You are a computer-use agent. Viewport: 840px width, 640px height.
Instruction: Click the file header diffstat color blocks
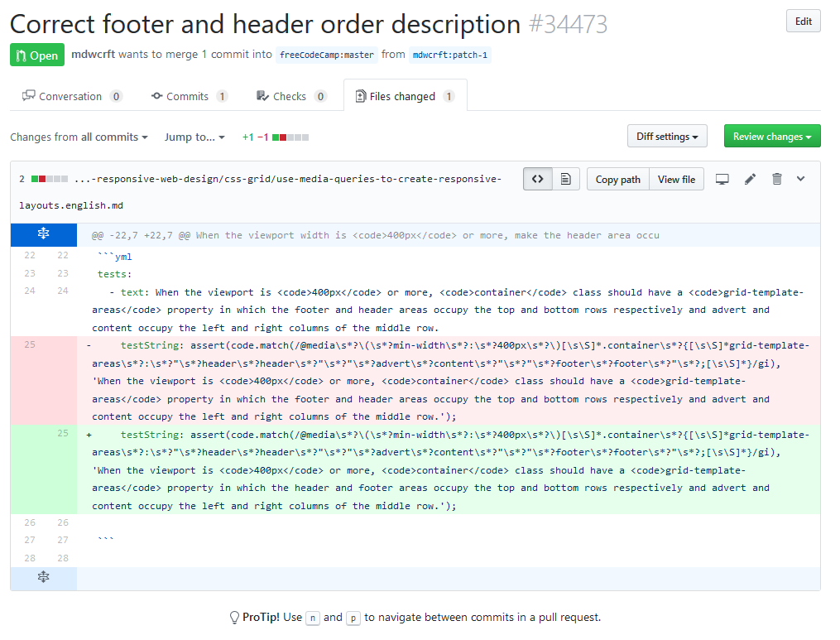50,179
